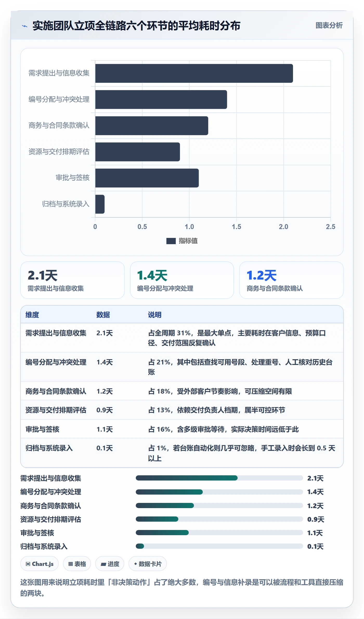The width and height of the screenshot is (364, 619).
Task: Click 审批与签核 progress bar
Action: pyautogui.click(x=219, y=533)
